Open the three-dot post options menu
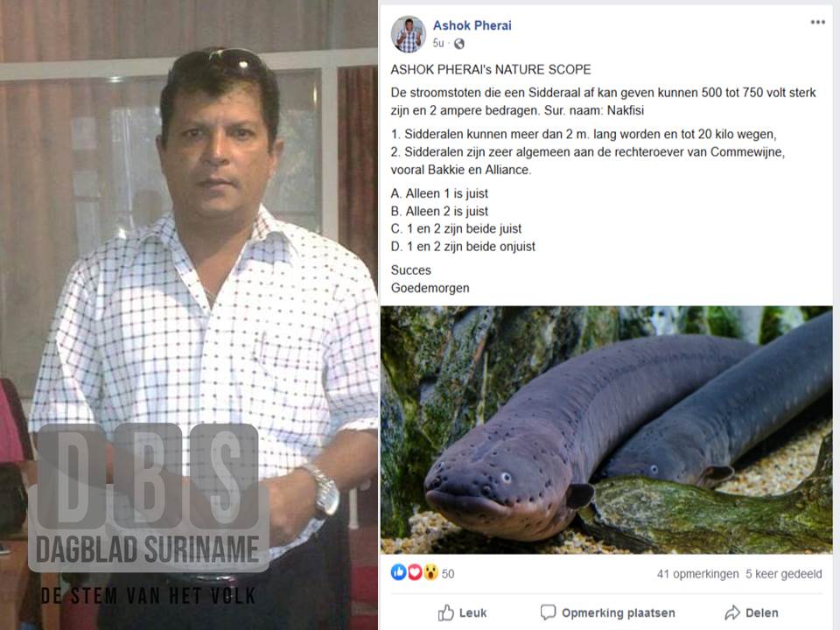The height and width of the screenshot is (630, 840). click(x=817, y=23)
